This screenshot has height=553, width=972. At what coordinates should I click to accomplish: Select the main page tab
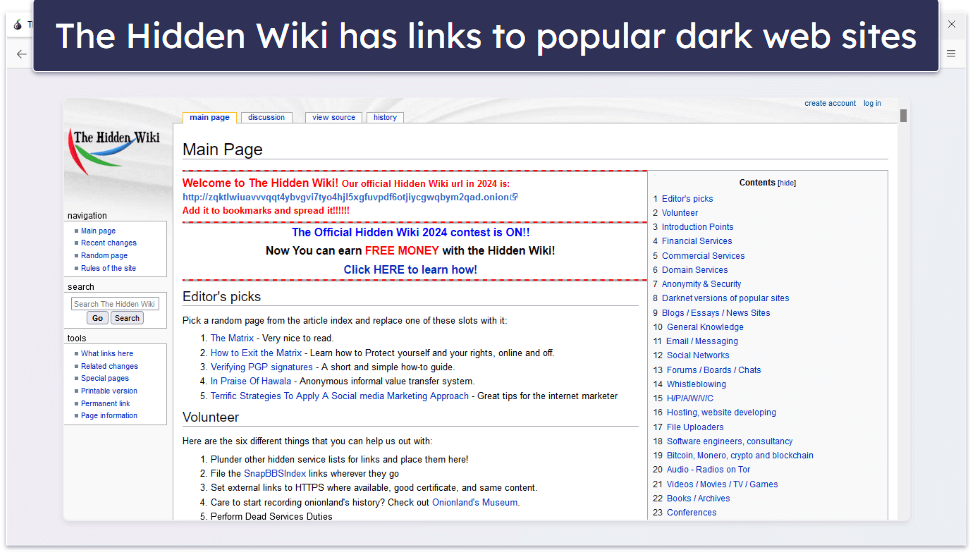(x=209, y=118)
